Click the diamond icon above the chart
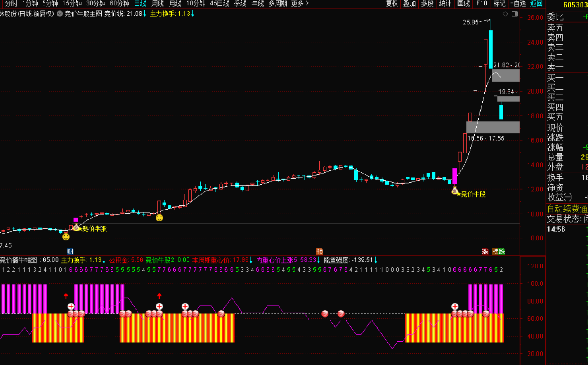Viewport: 588px width, 365px height. [505, 14]
